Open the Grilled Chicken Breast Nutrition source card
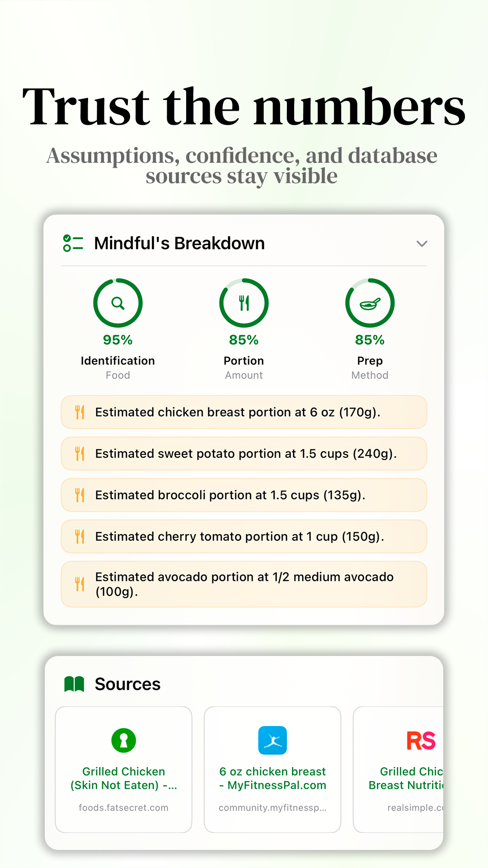The width and height of the screenshot is (488, 868). (399, 769)
